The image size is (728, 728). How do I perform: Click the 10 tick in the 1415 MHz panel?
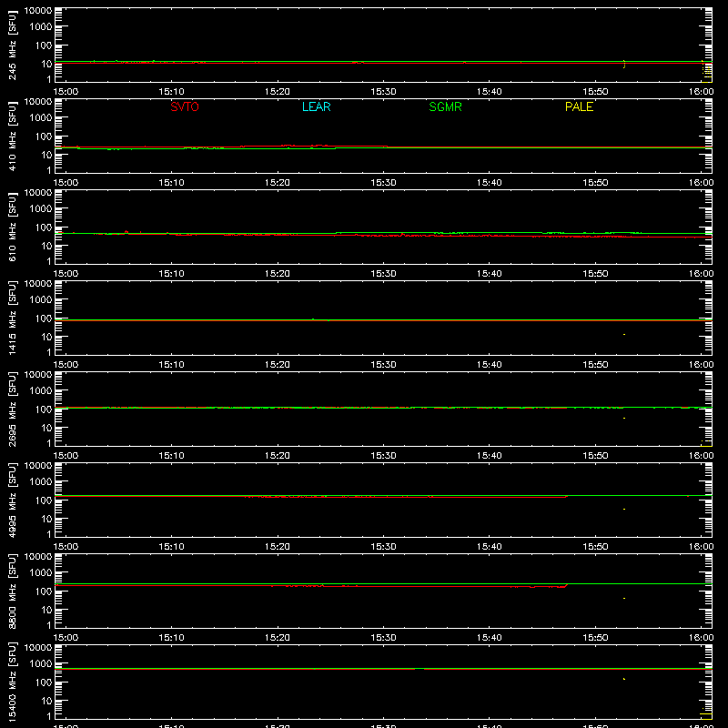46,337
